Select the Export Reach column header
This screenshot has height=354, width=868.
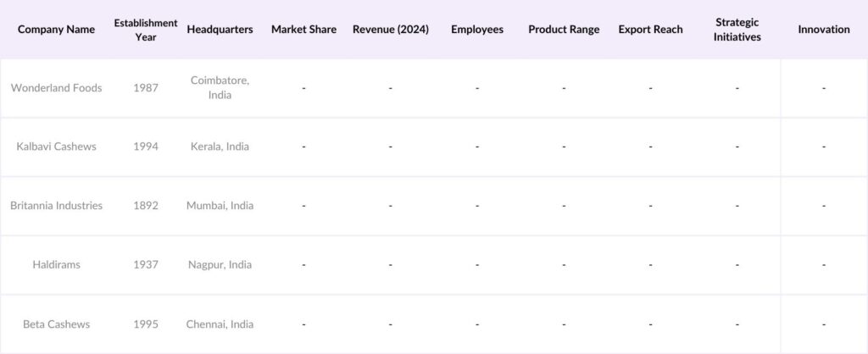[650, 30]
